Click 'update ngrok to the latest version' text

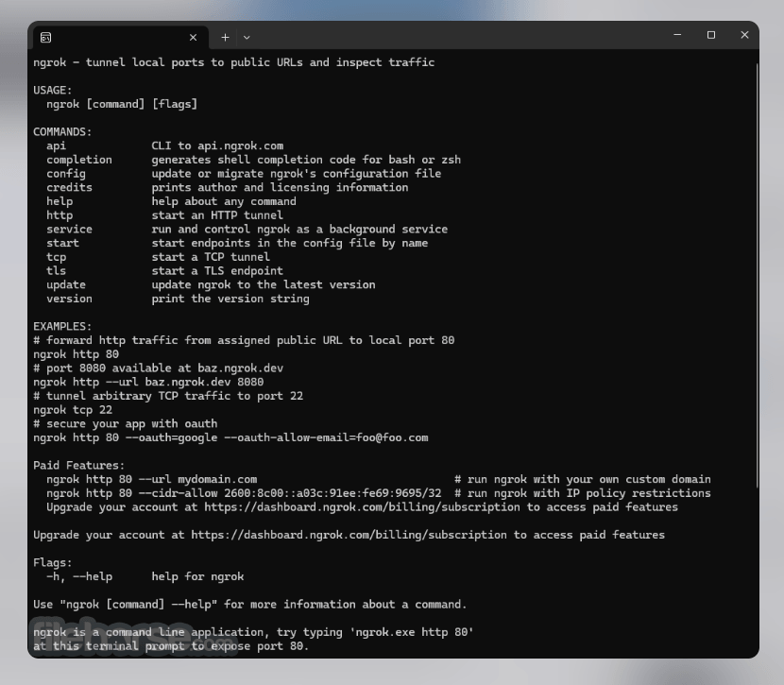263,285
